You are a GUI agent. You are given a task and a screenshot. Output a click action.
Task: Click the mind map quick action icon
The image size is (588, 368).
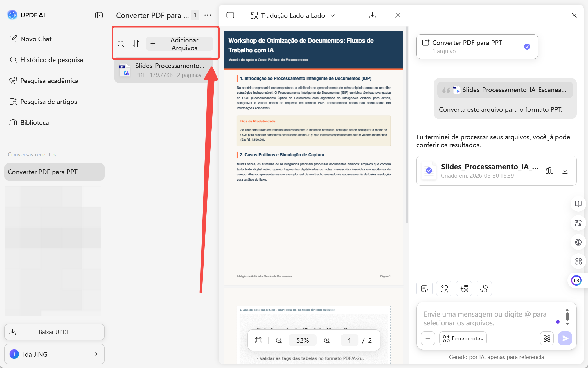[x=464, y=288]
